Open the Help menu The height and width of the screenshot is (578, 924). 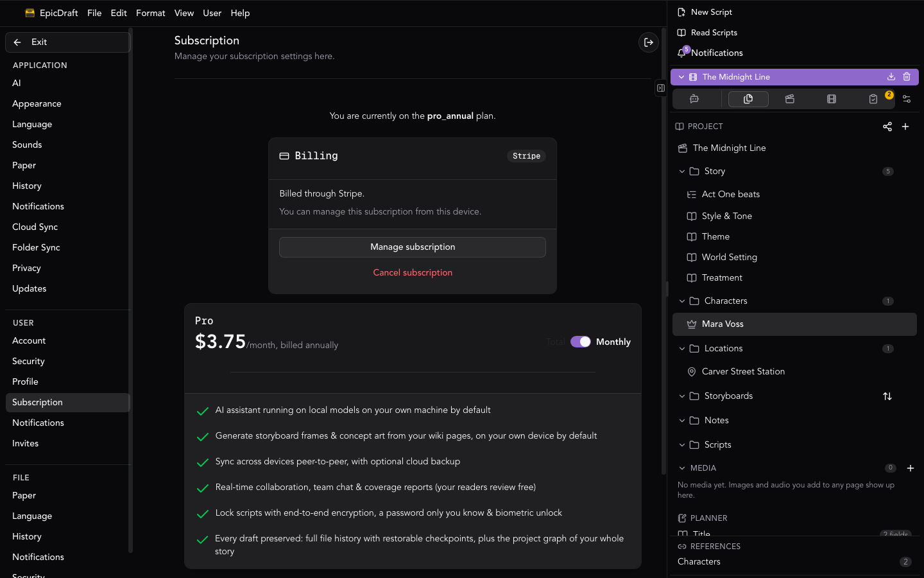240,13
